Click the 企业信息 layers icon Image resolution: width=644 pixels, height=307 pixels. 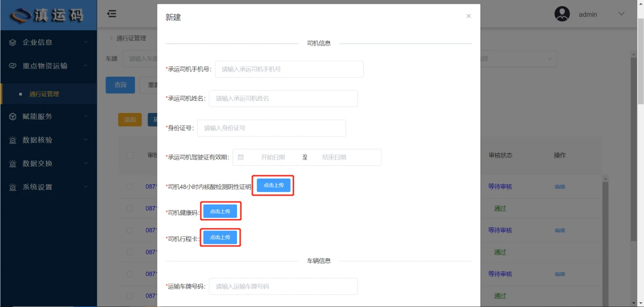[x=13, y=43]
